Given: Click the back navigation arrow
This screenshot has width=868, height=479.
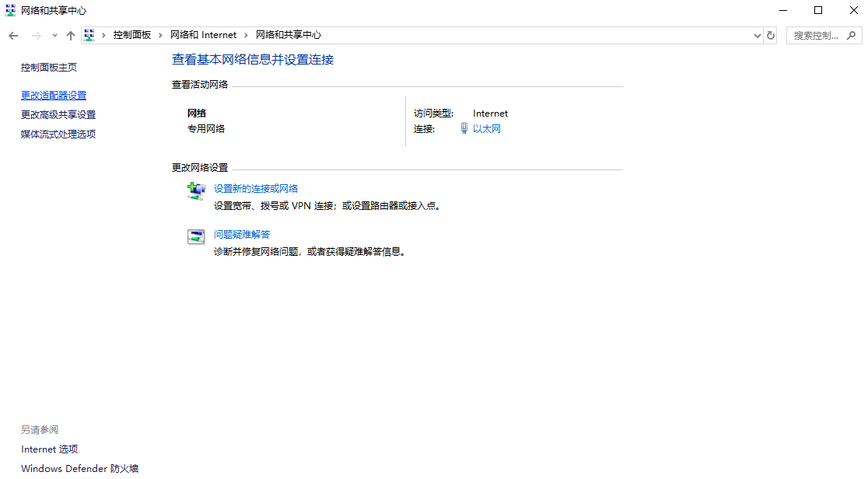Looking at the screenshot, I should pyautogui.click(x=13, y=36).
